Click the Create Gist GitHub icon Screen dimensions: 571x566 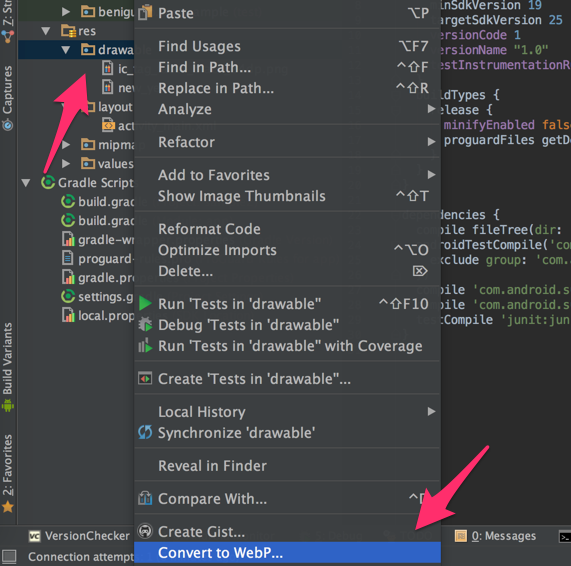click(x=145, y=531)
